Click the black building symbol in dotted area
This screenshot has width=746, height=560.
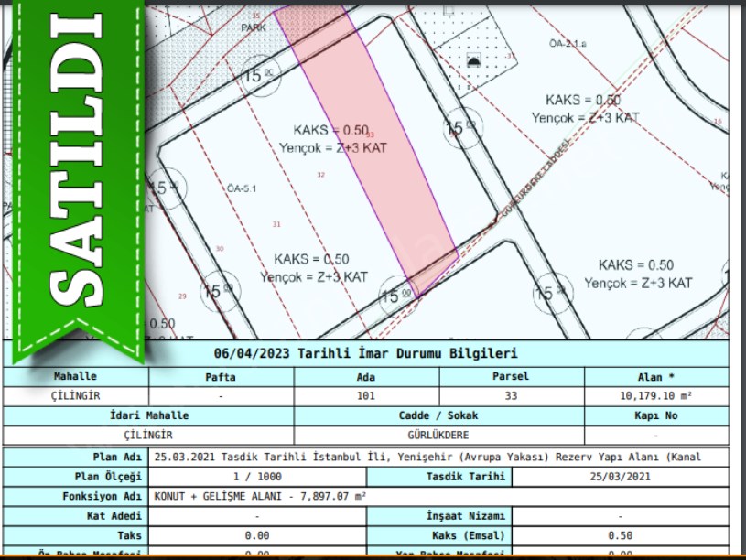[474, 61]
